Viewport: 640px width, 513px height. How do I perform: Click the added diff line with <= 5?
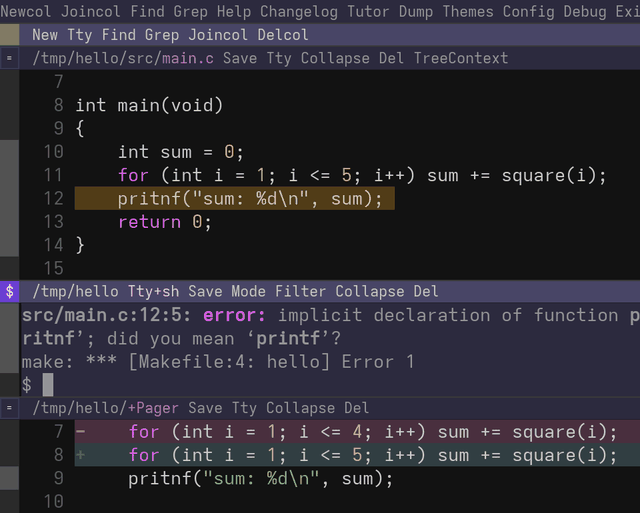coord(357,455)
